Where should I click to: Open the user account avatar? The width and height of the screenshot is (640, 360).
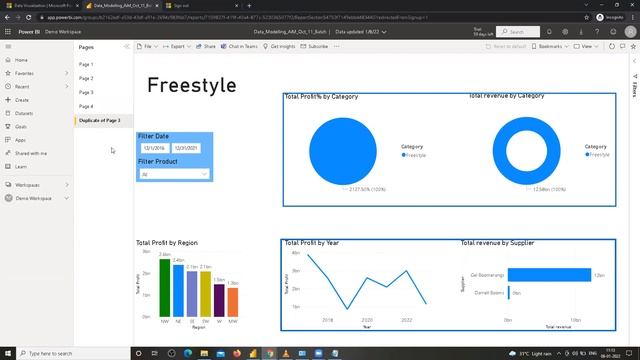(x=630, y=31)
